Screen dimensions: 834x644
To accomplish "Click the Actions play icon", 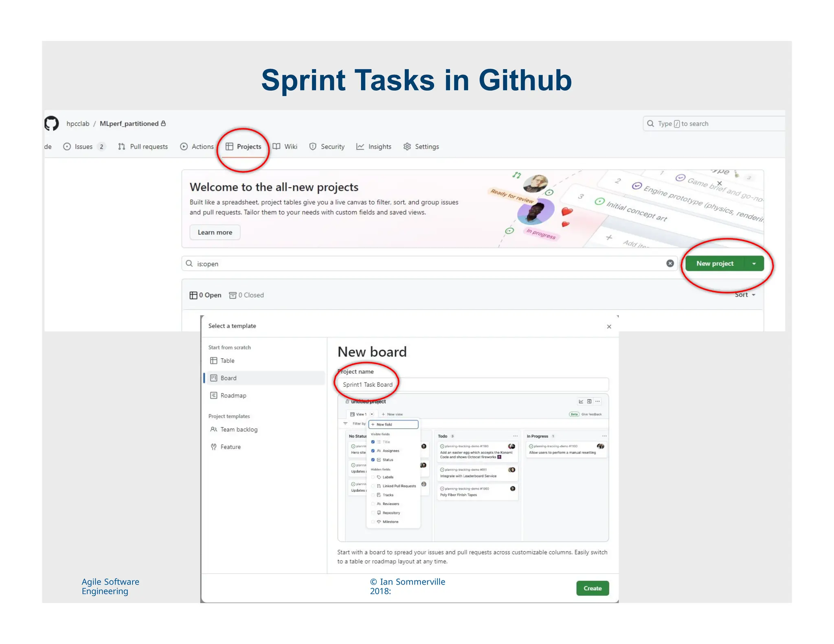I will (184, 147).
